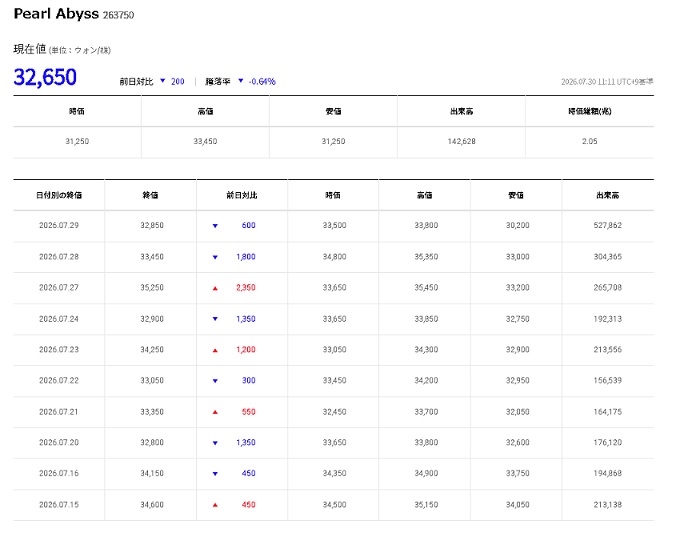Image resolution: width=684 pixels, height=533 pixels.
Task: Click the current price 32,650
Action: point(45,77)
